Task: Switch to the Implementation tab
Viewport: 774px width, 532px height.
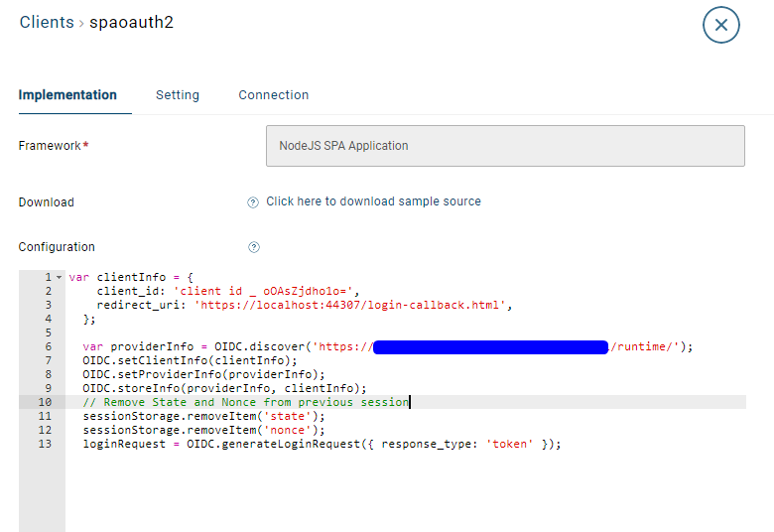Action: [x=67, y=95]
